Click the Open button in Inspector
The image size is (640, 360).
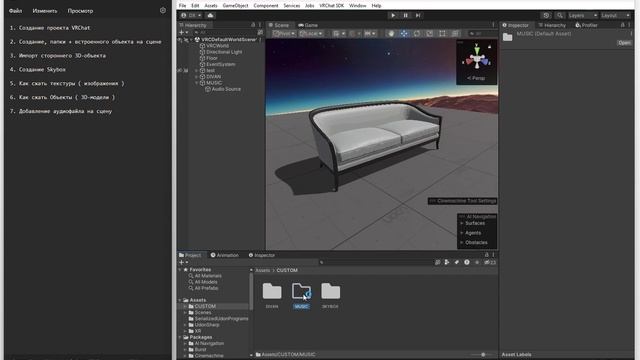[624, 42]
